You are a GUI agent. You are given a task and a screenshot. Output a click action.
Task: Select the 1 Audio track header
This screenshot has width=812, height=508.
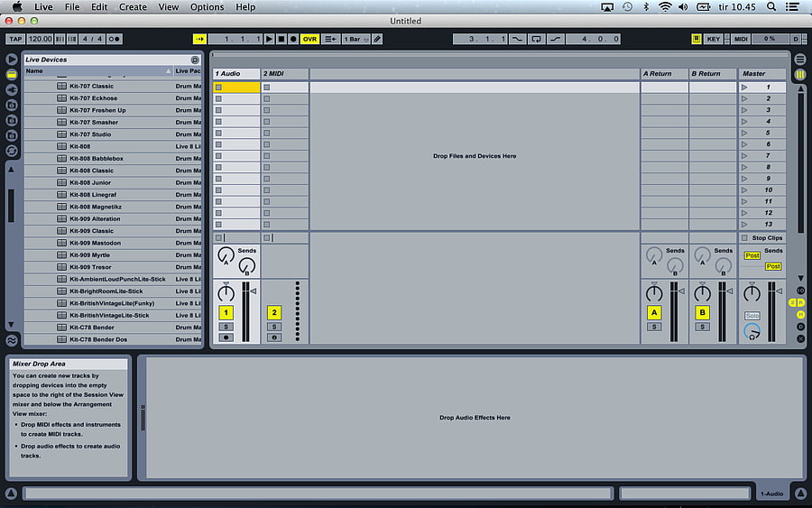[236, 73]
